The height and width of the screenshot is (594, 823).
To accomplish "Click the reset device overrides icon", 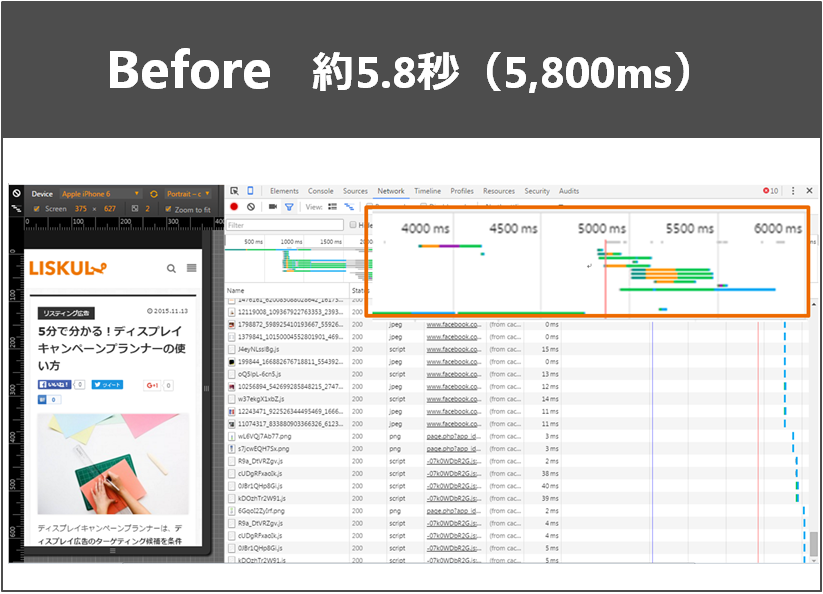I will [x=16, y=193].
